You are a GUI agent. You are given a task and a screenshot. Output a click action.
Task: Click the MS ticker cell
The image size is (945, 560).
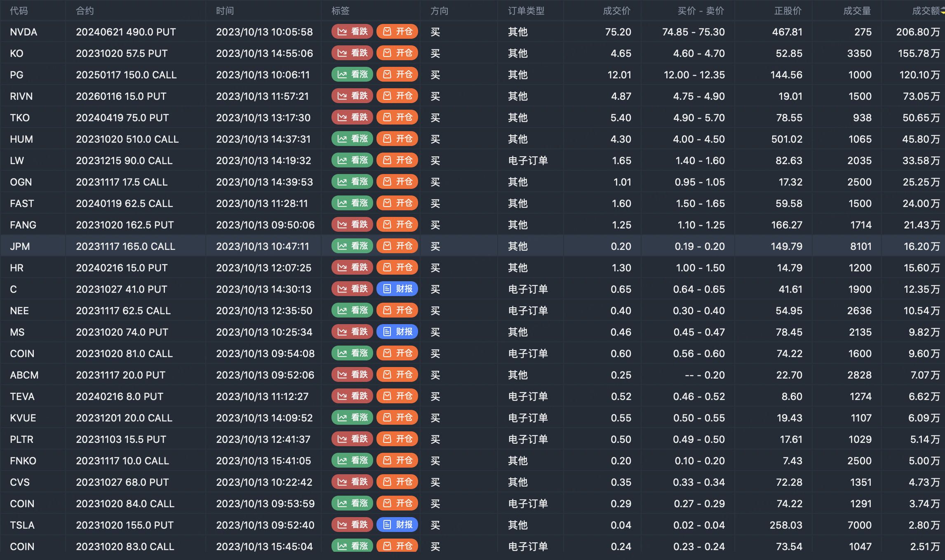(x=17, y=332)
